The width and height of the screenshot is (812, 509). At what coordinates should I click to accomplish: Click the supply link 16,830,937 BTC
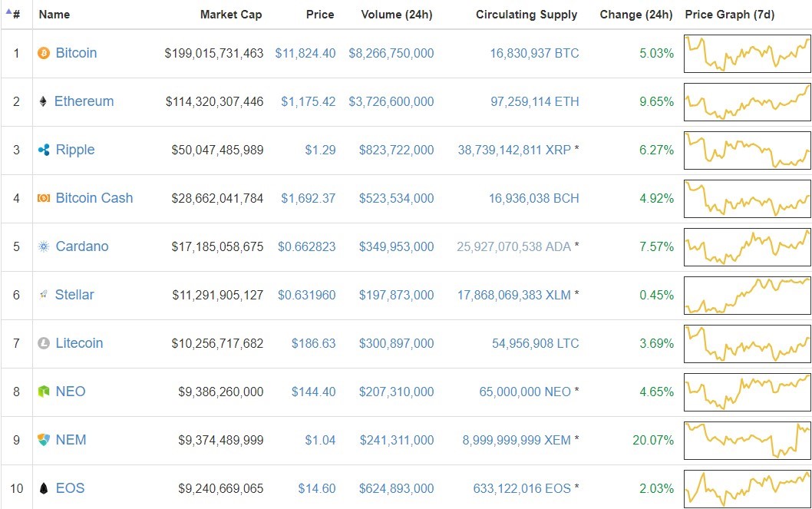[534, 53]
